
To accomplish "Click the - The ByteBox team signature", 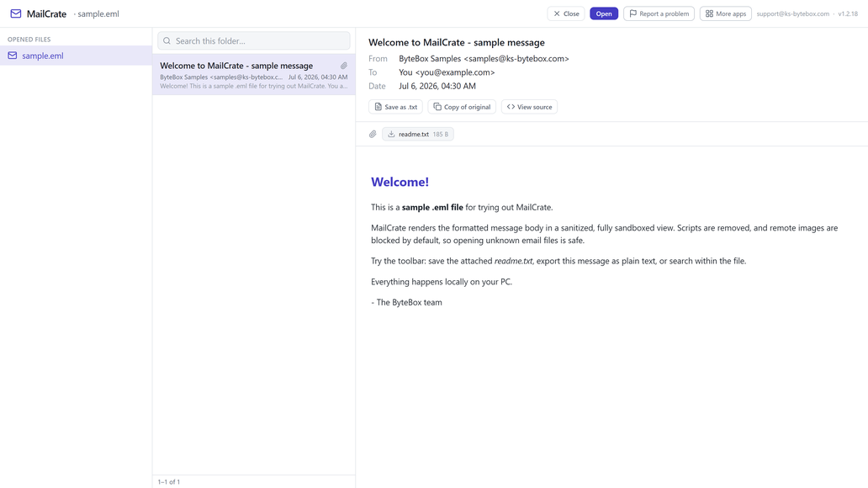I will click(406, 302).
